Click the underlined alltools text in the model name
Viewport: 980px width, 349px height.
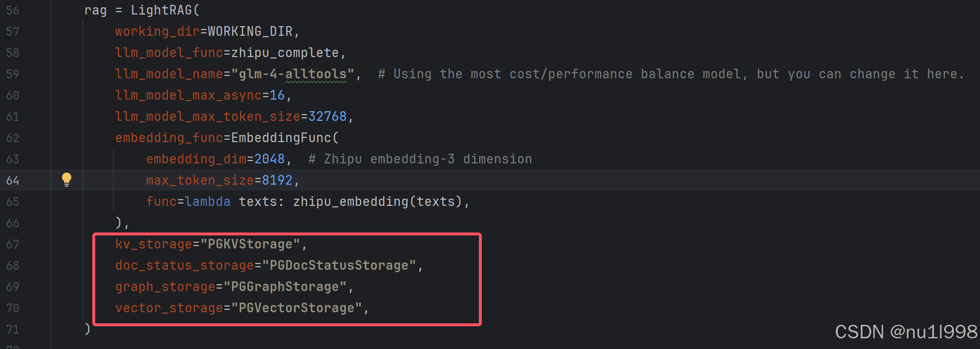click(316, 74)
